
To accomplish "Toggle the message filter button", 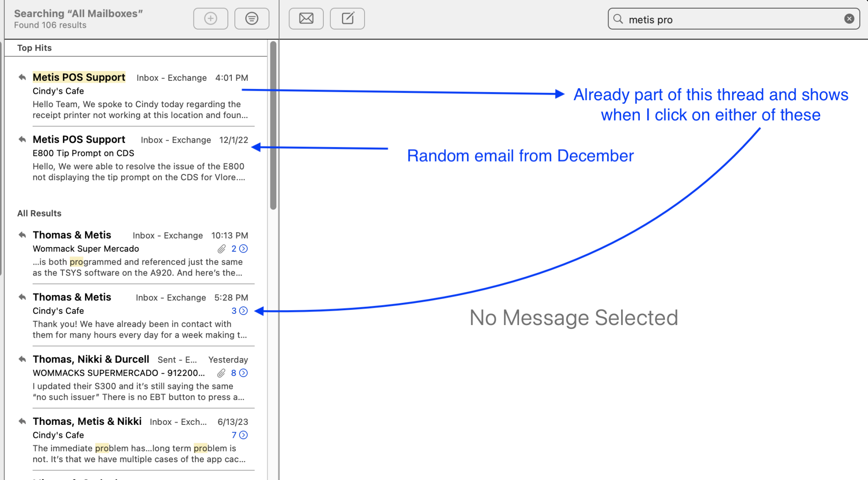I will (252, 19).
